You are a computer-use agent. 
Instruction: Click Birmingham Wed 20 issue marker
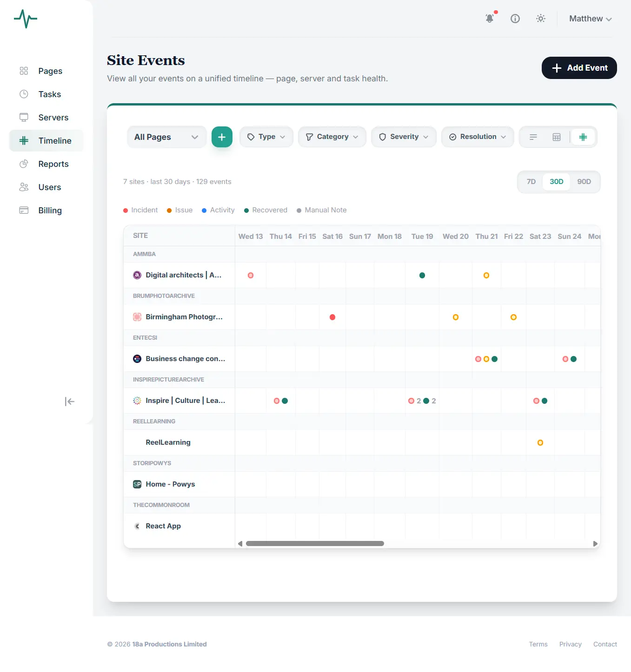pos(456,317)
